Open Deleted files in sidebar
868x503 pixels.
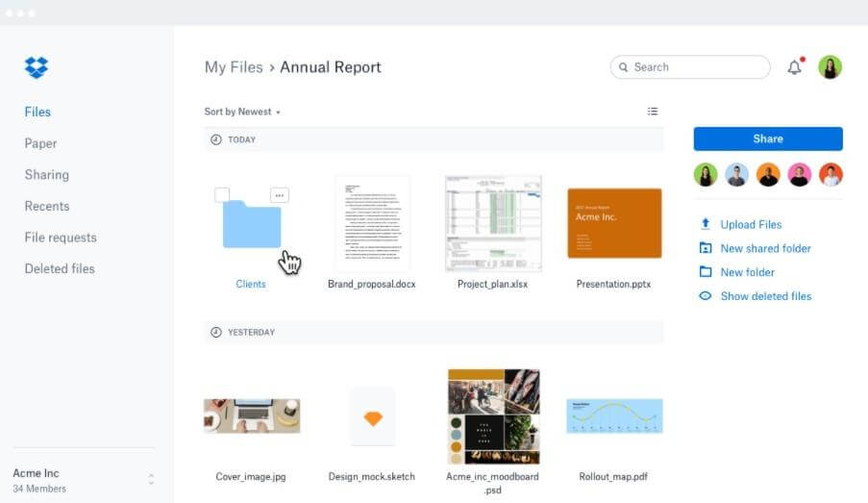pyautogui.click(x=60, y=268)
